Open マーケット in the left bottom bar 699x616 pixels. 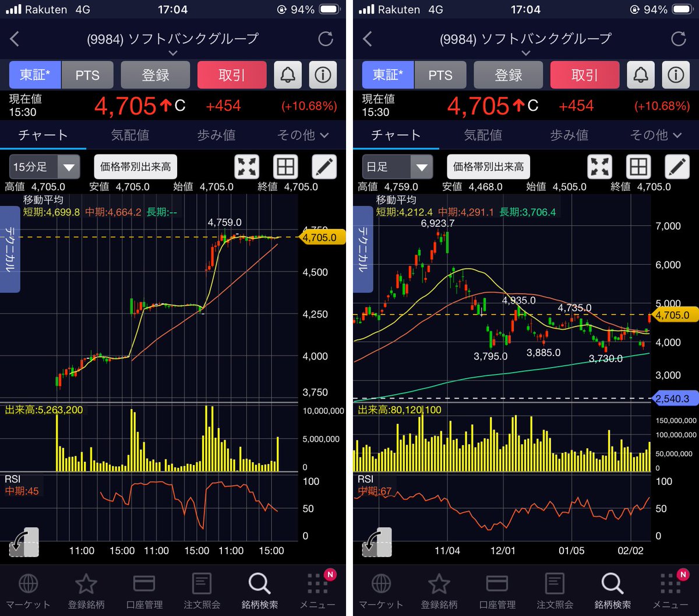point(29,591)
